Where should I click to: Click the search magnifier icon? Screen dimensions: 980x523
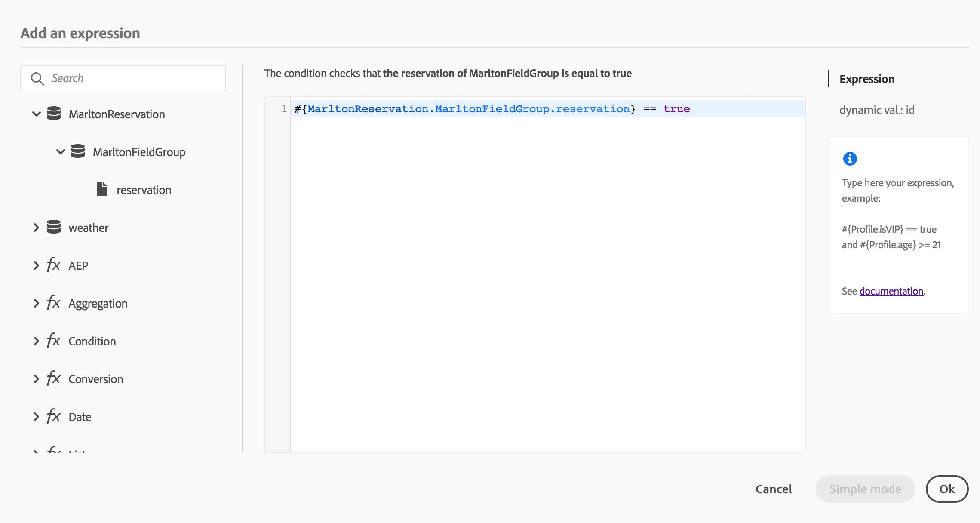tap(37, 79)
